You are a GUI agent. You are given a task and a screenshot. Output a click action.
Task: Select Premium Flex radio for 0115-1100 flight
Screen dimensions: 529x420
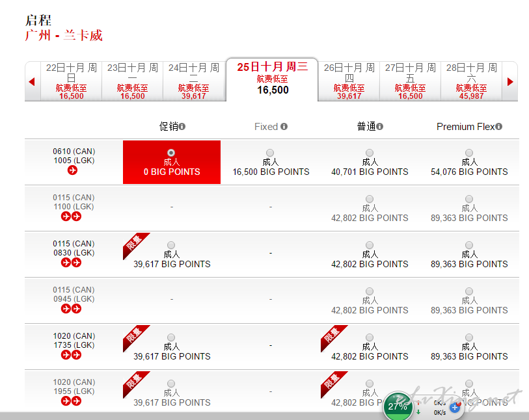click(469, 199)
